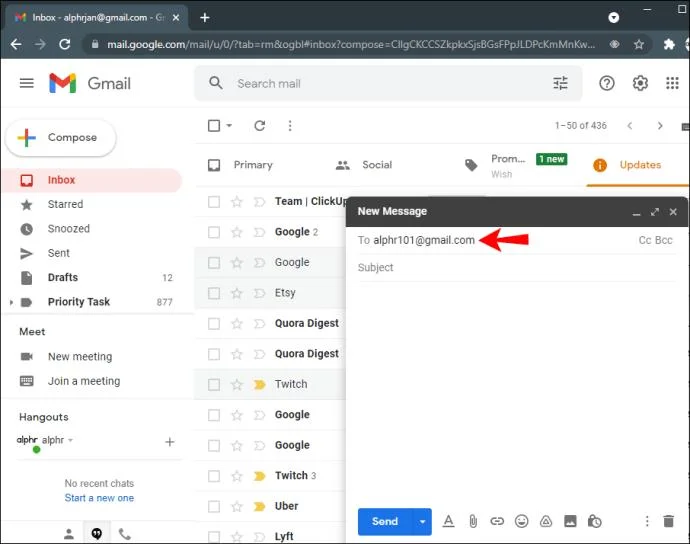This screenshot has height=544, width=690.
Task: Open the select-all checkbox dropdown arrow
Action: tap(229, 126)
